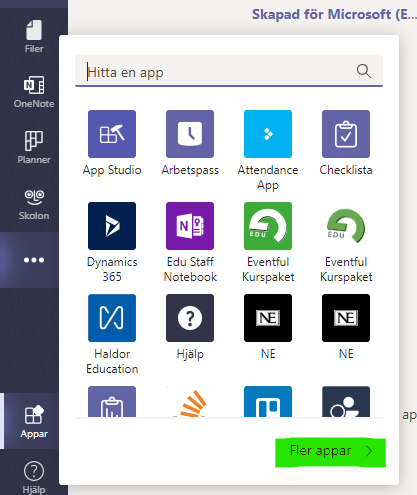Open the second NE app under Eventful
This screenshot has width=417, height=495.
click(346, 327)
